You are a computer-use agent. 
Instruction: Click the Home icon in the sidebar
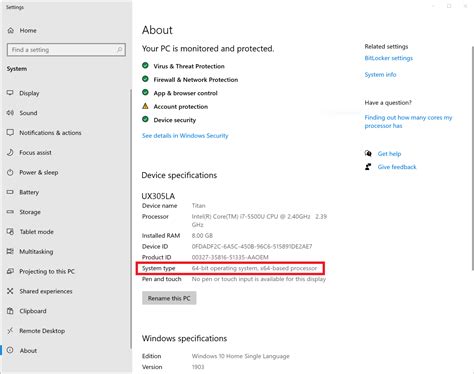pyautogui.click(x=11, y=30)
